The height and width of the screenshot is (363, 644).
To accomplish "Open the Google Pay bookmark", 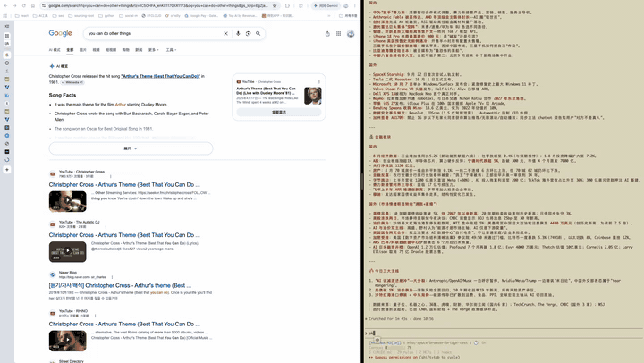I will [201, 15].
